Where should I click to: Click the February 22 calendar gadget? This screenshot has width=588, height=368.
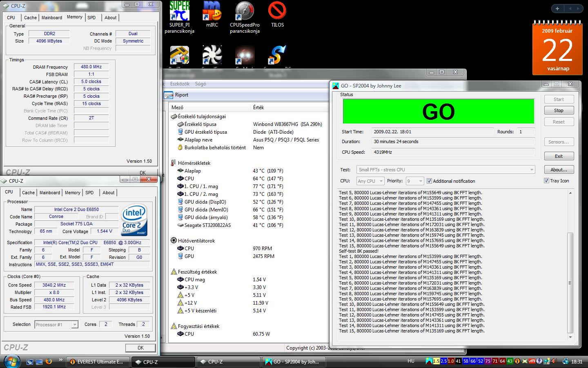point(557,48)
